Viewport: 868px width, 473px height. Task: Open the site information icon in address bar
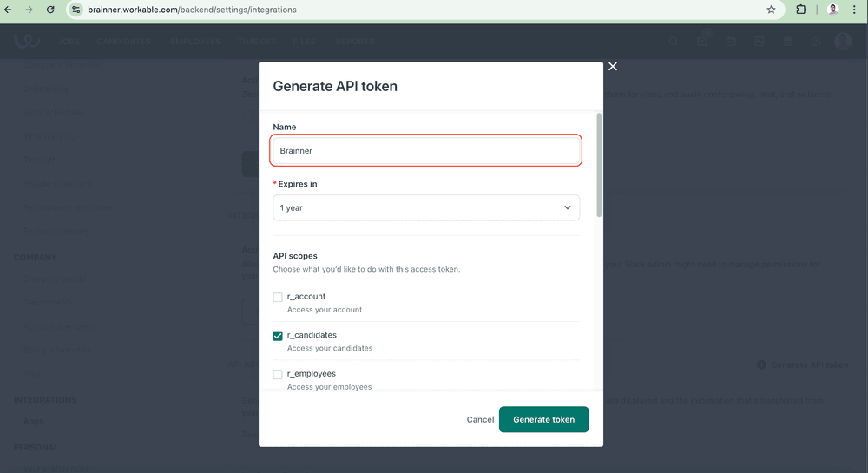(76, 10)
